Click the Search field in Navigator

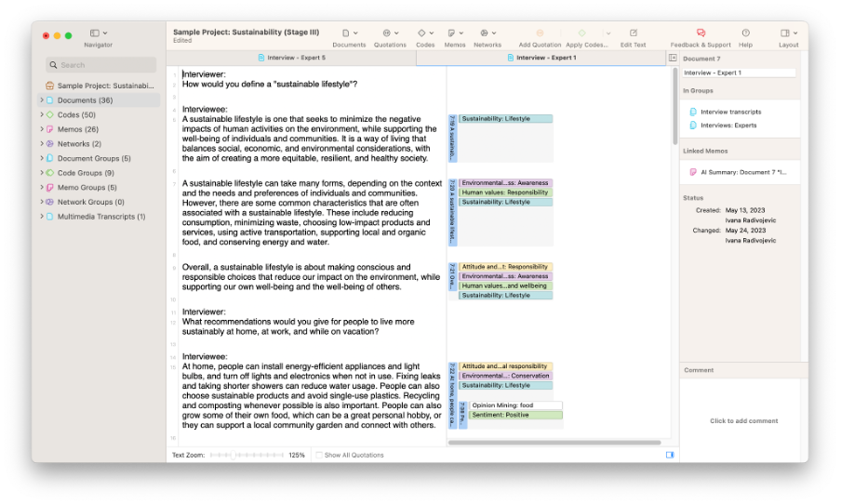[x=102, y=65]
